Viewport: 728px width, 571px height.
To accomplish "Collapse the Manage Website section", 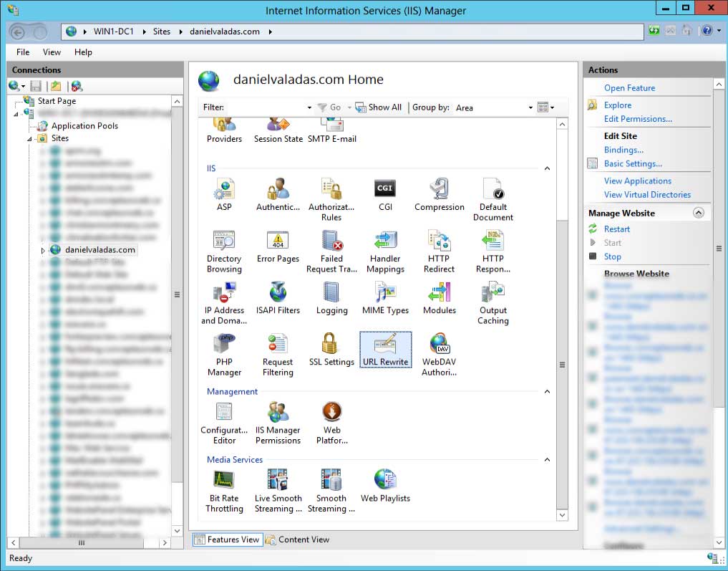I will (x=698, y=213).
